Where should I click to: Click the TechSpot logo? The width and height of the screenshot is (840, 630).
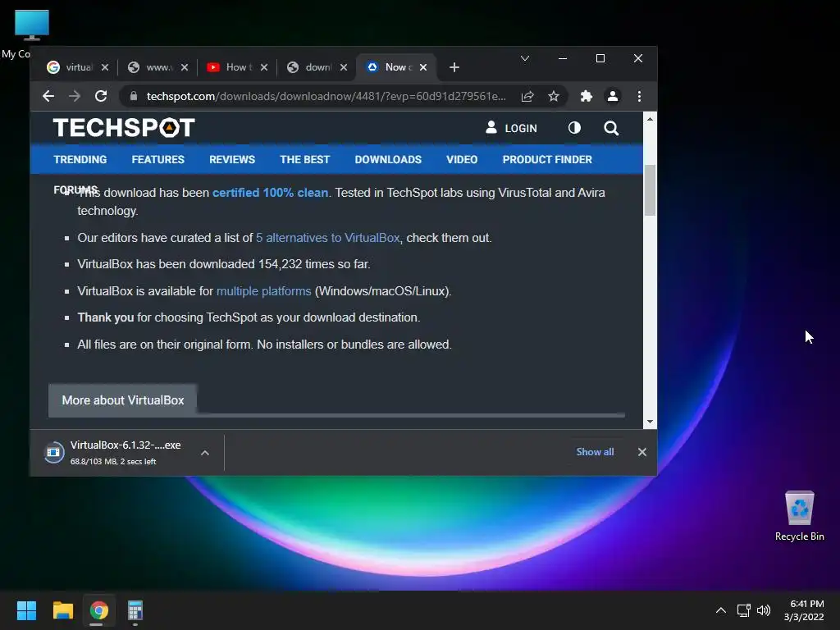[x=124, y=128]
